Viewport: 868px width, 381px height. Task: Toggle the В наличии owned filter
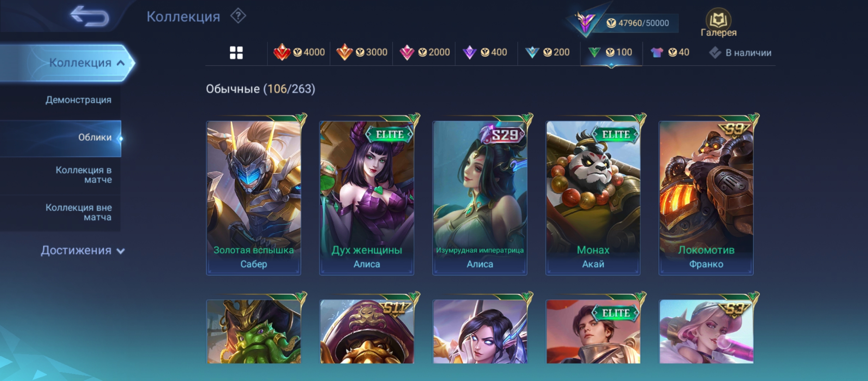click(x=740, y=53)
